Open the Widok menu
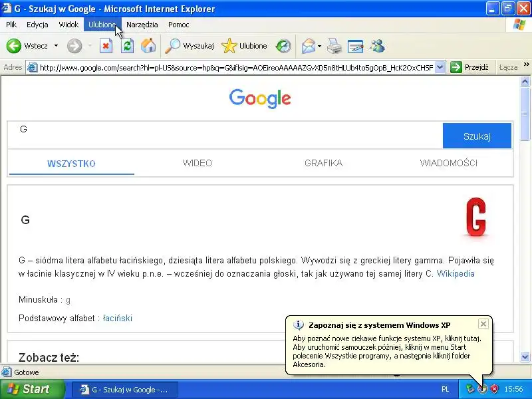 click(68, 25)
